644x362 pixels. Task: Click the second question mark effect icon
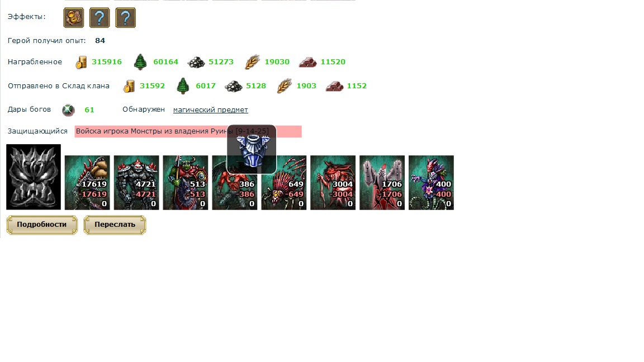(125, 18)
